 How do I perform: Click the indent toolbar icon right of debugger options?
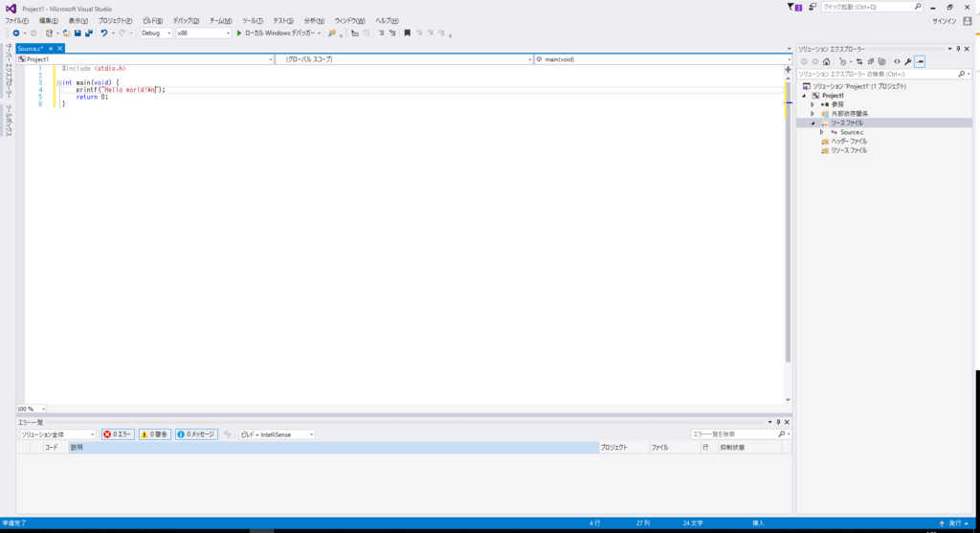tap(354, 33)
